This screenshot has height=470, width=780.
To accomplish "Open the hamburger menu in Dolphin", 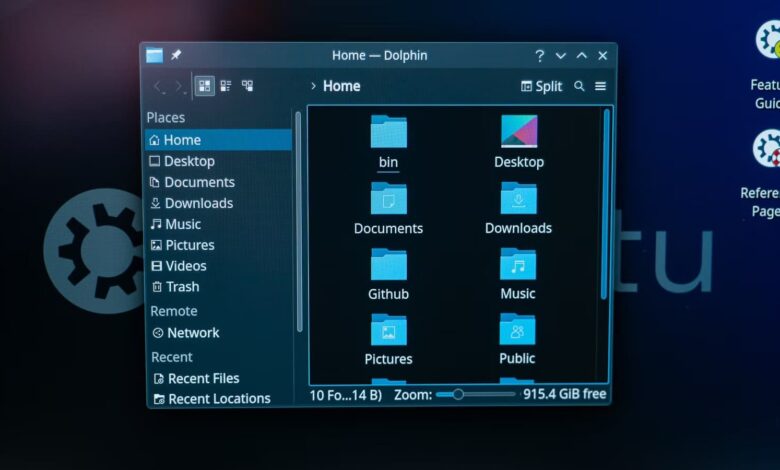I will tap(600, 86).
